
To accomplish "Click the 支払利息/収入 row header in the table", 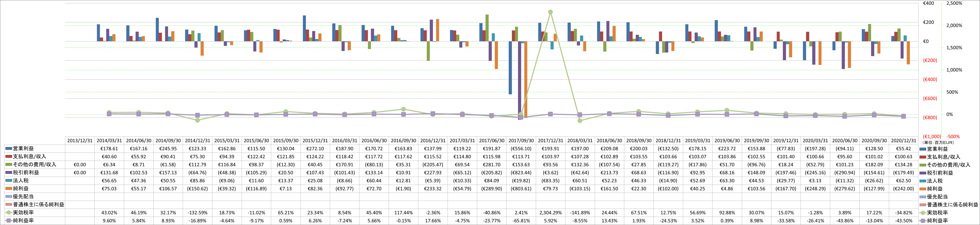I will [x=35, y=156].
